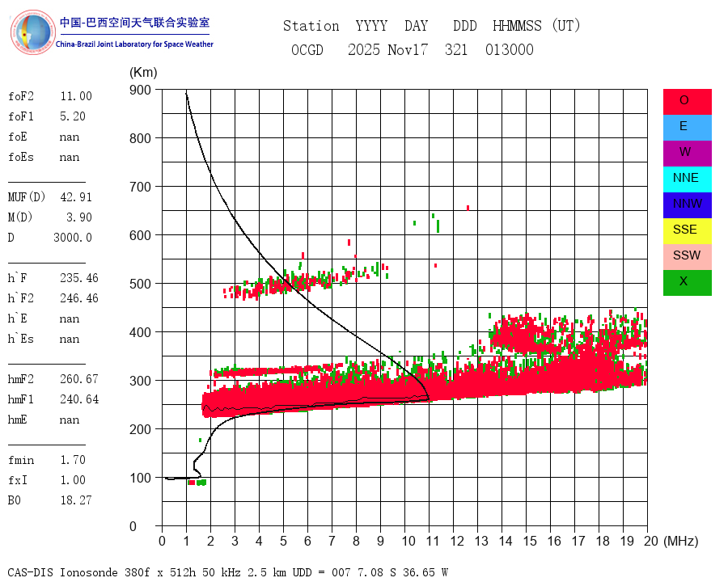Click the dark blue NNW legend swatch

pos(687,204)
